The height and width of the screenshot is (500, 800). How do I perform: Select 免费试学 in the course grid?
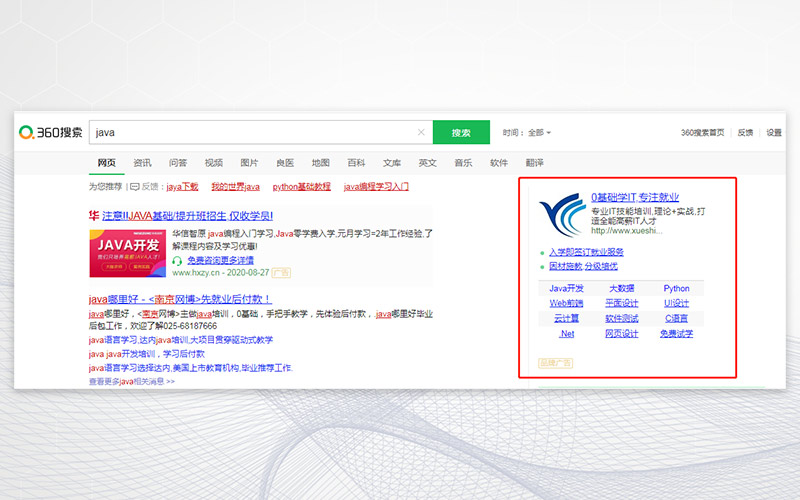tap(677, 334)
